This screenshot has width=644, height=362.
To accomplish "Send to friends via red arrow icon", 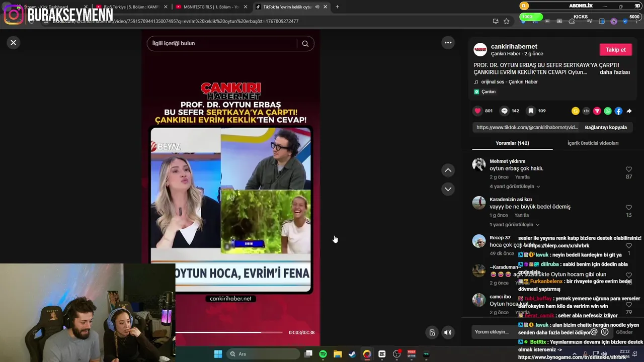I will tap(597, 111).
